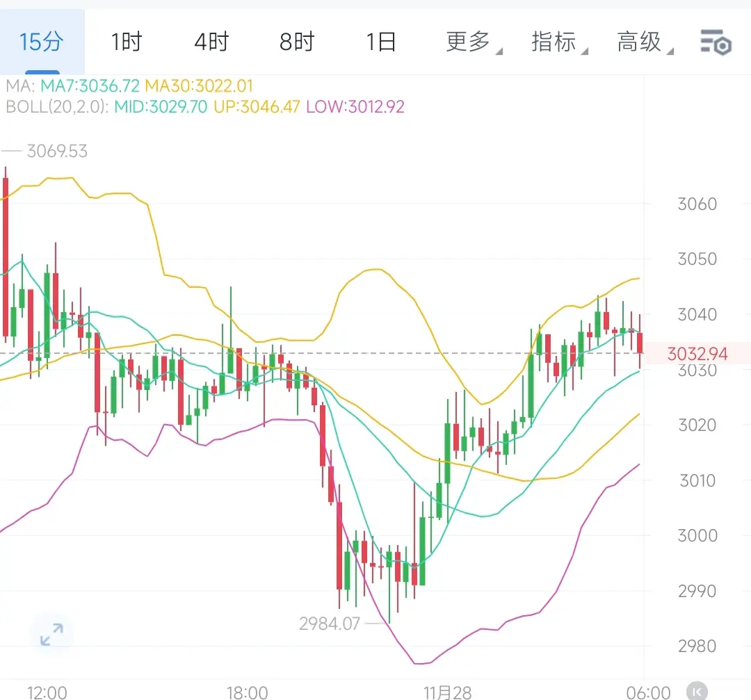The width and height of the screenshot is (751, 700).
Task: Switch to the 4时 timeframe
Action: [x=211, y=43]
